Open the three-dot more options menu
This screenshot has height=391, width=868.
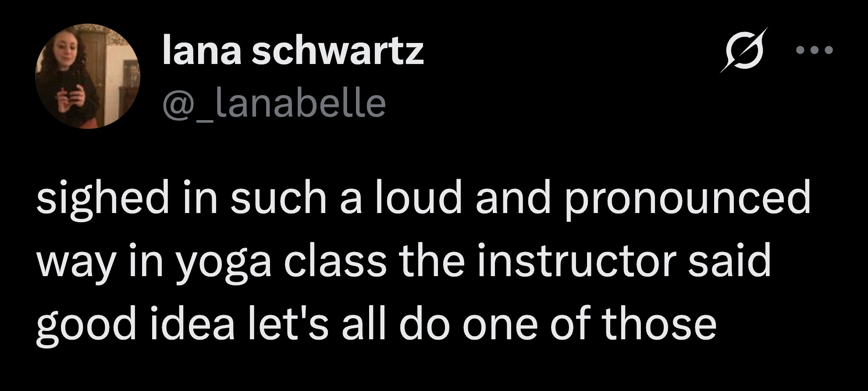(x=814, y=51)
